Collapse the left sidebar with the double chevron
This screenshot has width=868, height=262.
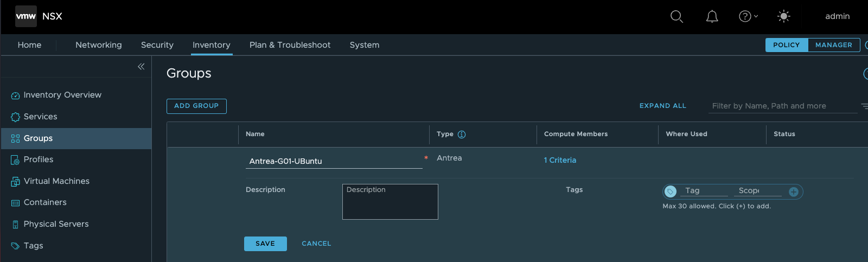(141, 66)
